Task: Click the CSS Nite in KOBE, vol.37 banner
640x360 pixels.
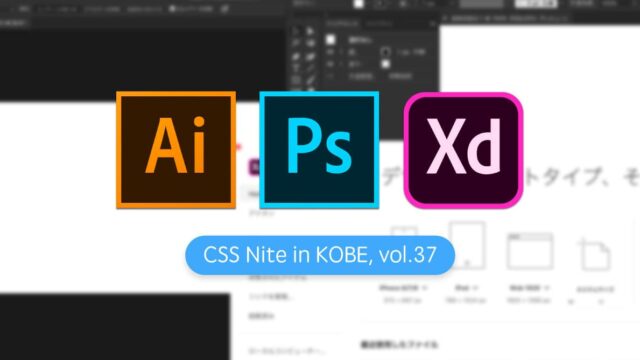Action: click(320, 255)
